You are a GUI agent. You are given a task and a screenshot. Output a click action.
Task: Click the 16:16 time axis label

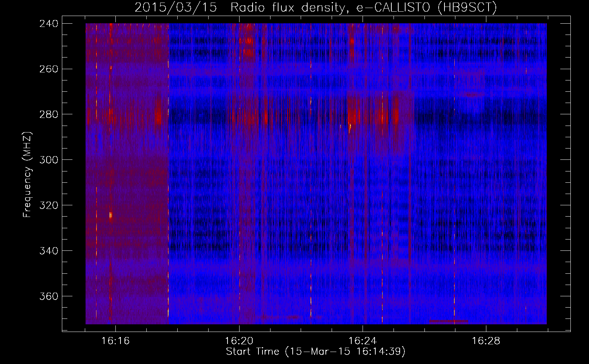pos(115,341)
